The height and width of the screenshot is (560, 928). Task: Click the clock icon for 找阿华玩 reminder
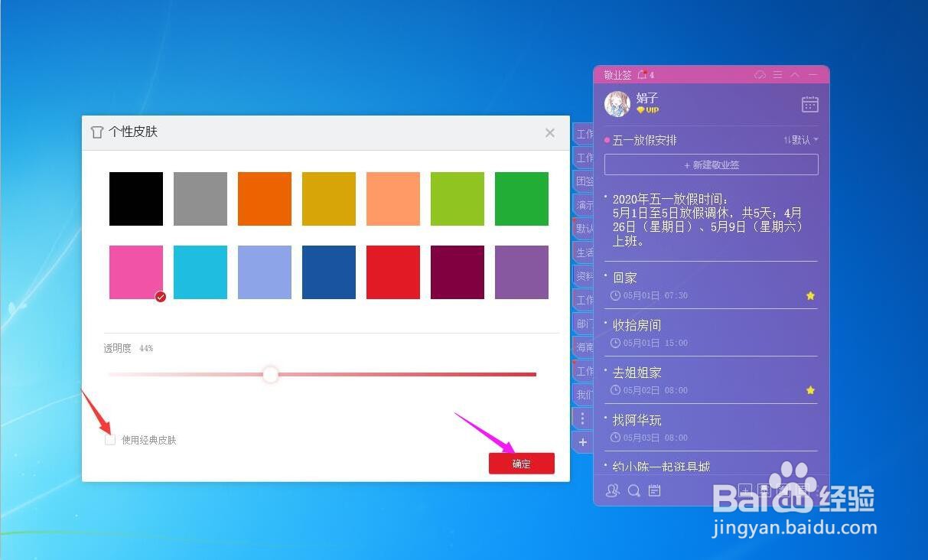[x=615, y=438]
